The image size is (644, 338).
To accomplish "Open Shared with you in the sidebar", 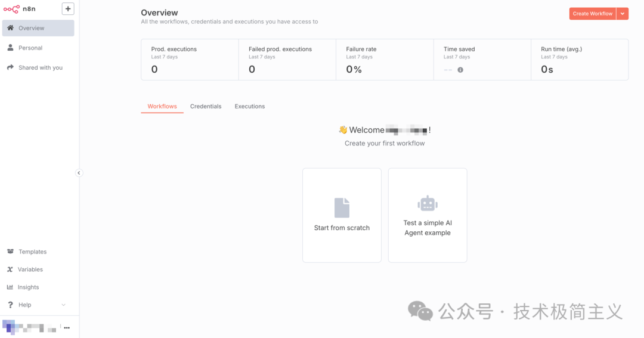I will (38, 67).
